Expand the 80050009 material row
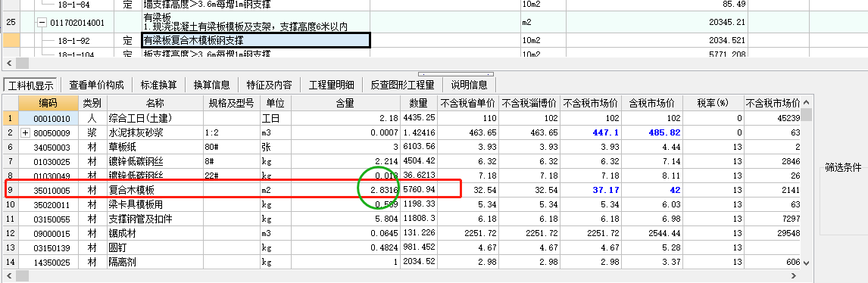Viewport: 868px width, 283px height. coord(25,132)
